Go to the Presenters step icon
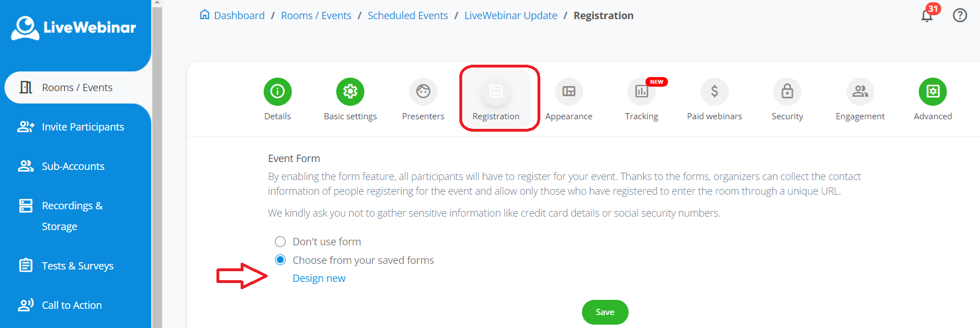The width and height of the screenshot is (980, 328). (x=423, y=91)
